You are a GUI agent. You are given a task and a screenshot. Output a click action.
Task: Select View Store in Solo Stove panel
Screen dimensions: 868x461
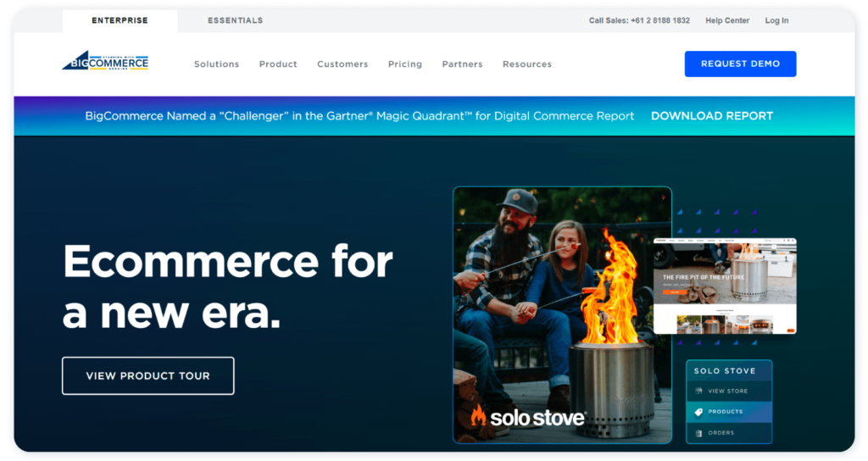tap(729, 392)
